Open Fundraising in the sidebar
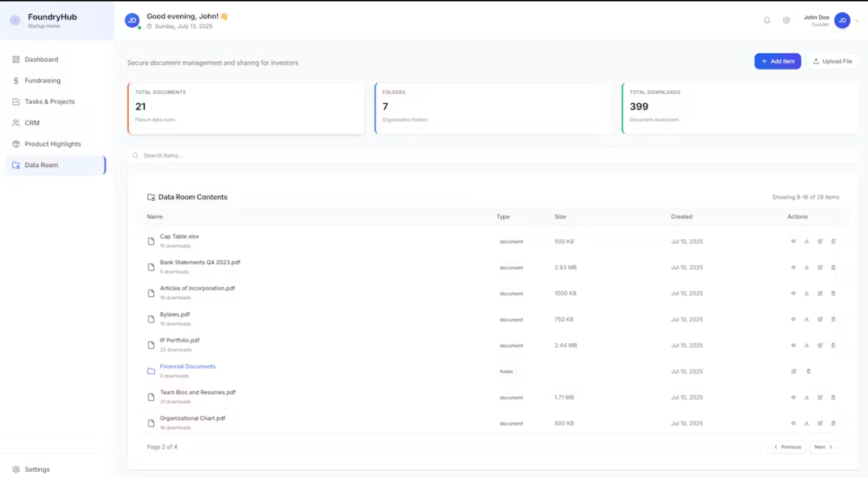Image resolution: width=868 pixels, height=478 pixels. (43, 80)
